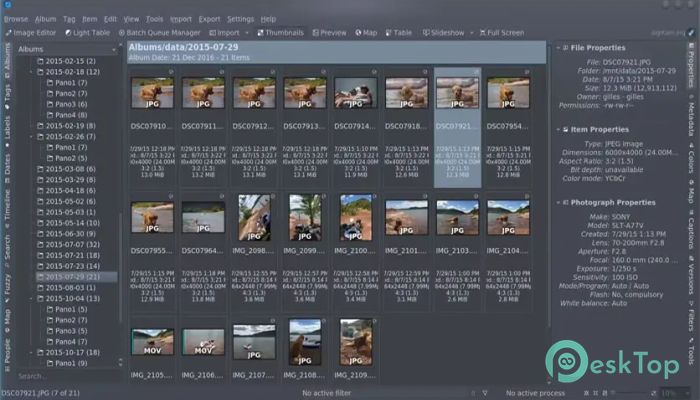Select the IMG_2098 thumbnail

(254, 217)
